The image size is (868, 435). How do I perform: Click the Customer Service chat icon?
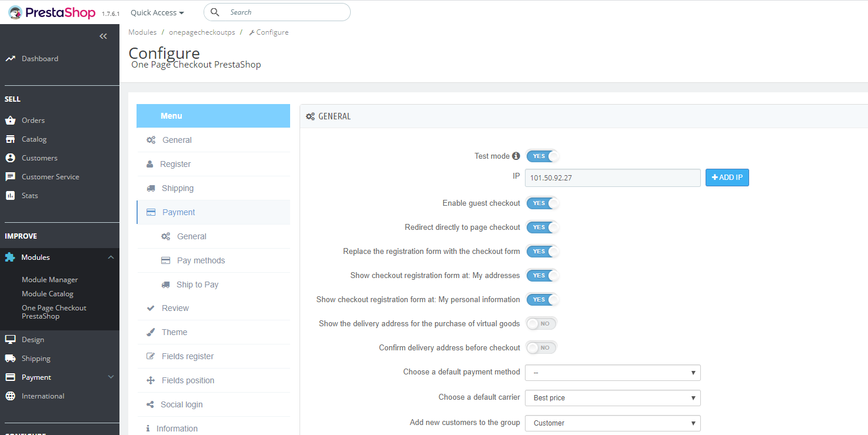click(10, 177)
